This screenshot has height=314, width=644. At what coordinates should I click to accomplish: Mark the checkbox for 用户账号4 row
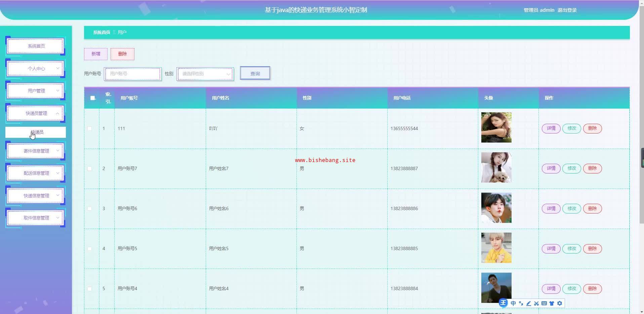90,288
